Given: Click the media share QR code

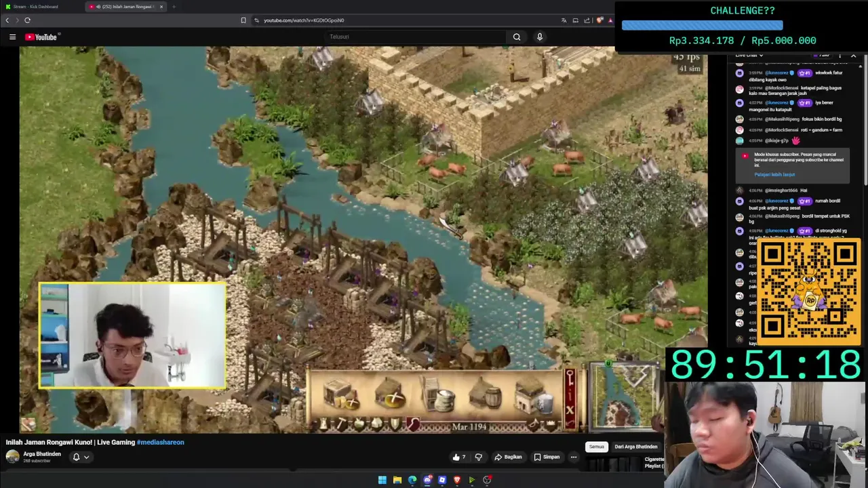Looking at the screenshot, I should [809, 291].
